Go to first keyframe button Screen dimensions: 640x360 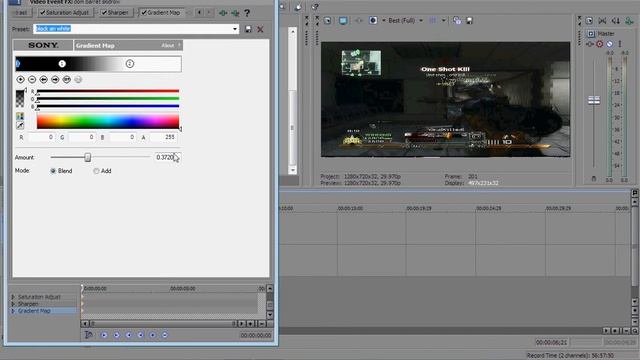[x=104, y=335]
